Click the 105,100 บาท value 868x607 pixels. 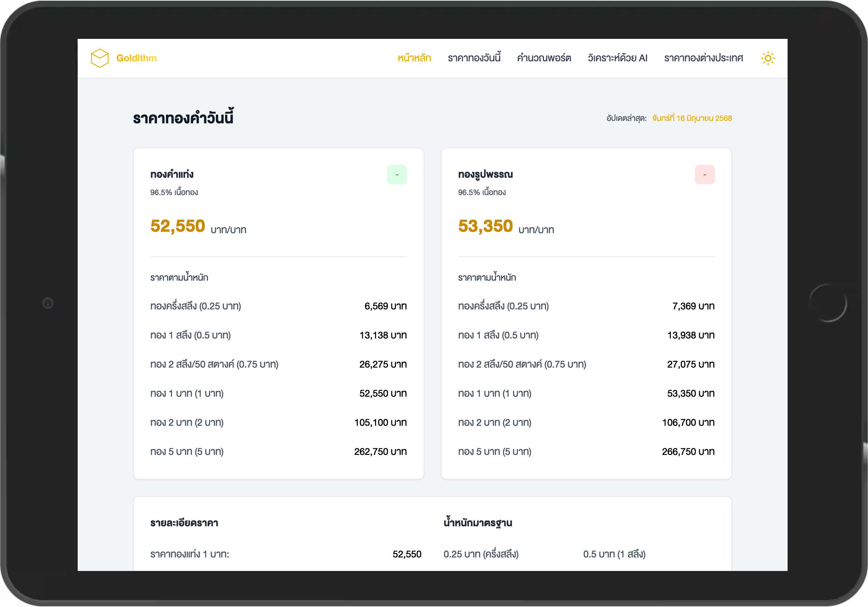point(380,423)
